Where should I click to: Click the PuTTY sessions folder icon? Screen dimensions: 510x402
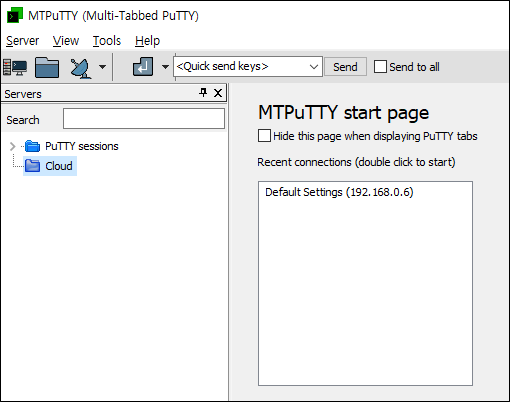[33, 146]
